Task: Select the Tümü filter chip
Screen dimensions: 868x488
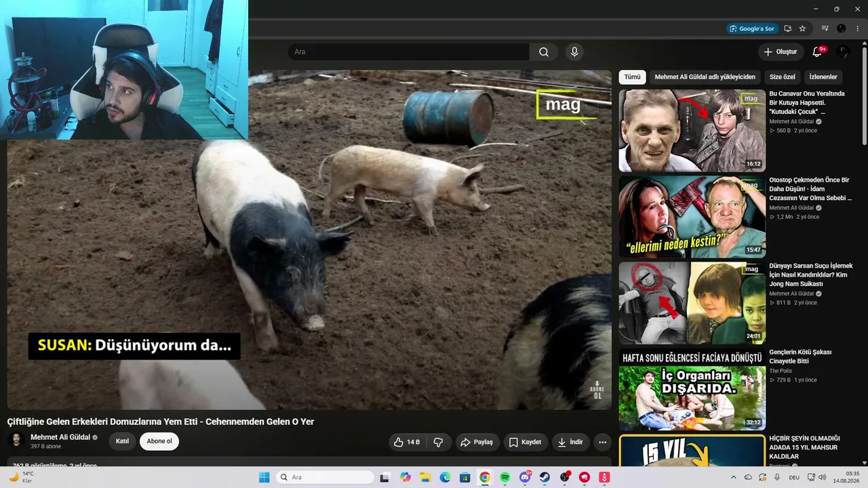Action: pyautogui.click(x=632, y=77)
